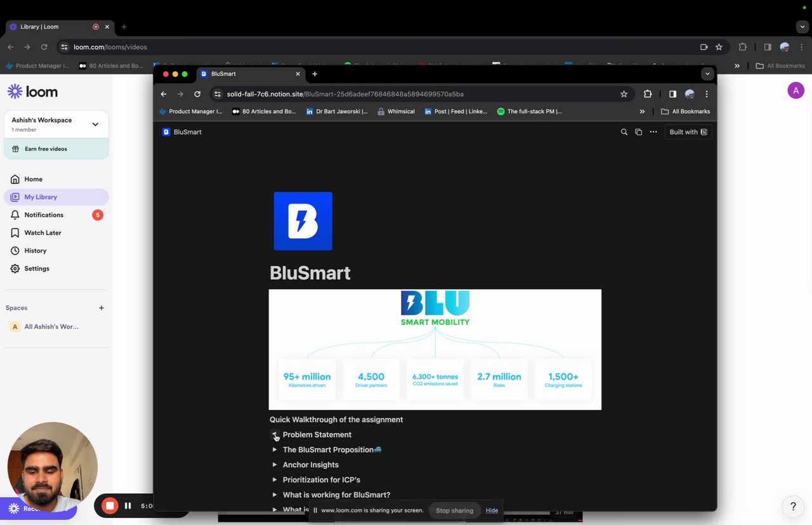Screen dimensions: 812x525
Task: Open Chrome three-dot menu in BluSmart window
Action: click(707, 94)
